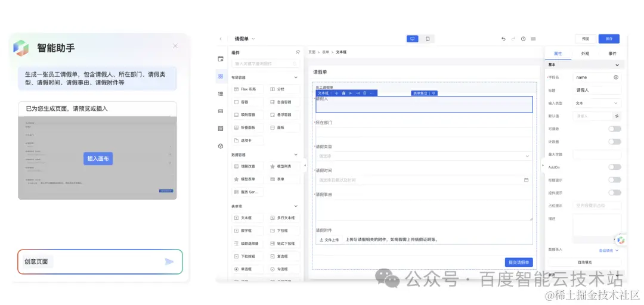Screen dimensions: 644x305
Task: Open the fourth sidebar icon below outline
Action: pos(221,111)
